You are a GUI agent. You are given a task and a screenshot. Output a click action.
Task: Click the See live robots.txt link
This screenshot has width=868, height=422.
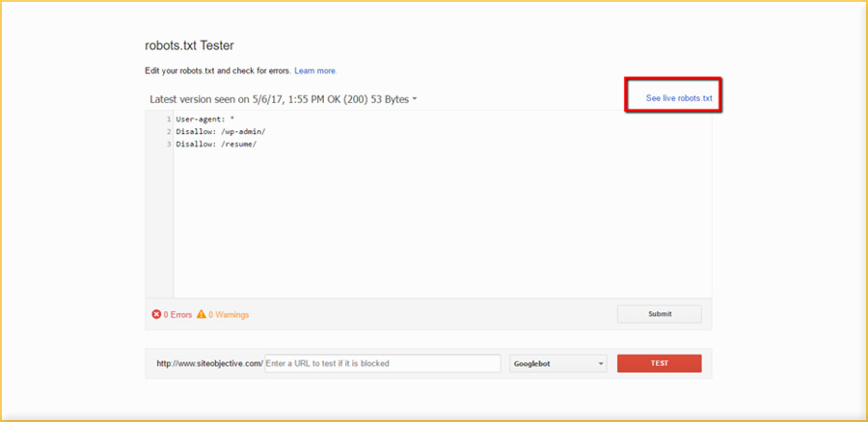coord(679,98)
